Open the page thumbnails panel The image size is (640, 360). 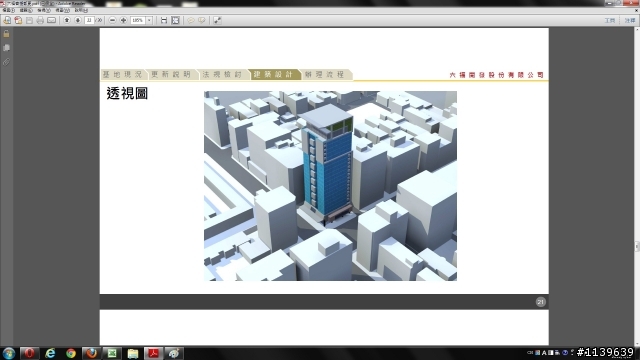click(x=6, y=48)
